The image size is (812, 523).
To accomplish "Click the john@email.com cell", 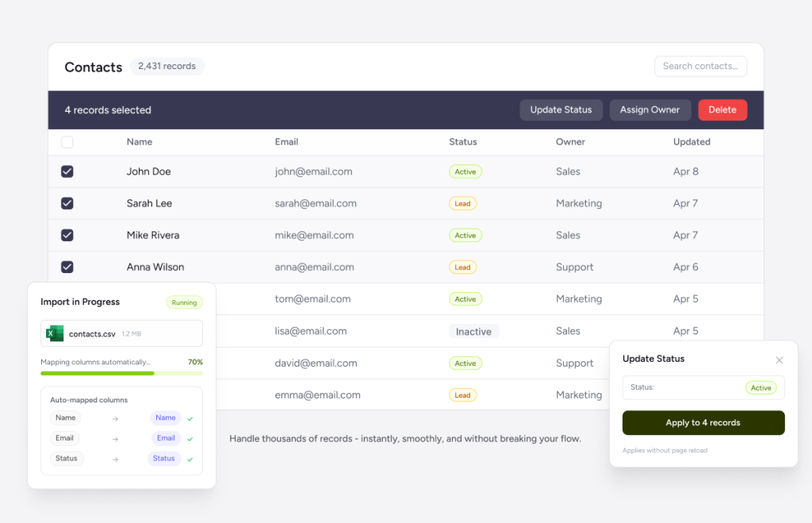I will coord(313,171).
